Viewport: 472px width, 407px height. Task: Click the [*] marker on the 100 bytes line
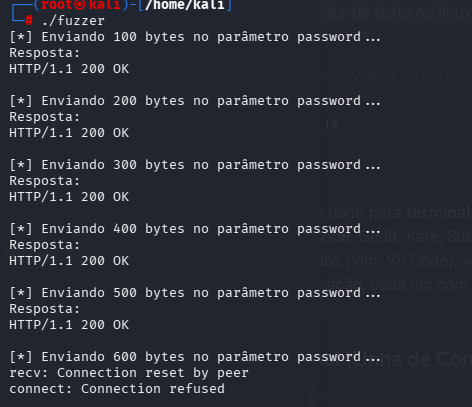click(x=21, y=37)
